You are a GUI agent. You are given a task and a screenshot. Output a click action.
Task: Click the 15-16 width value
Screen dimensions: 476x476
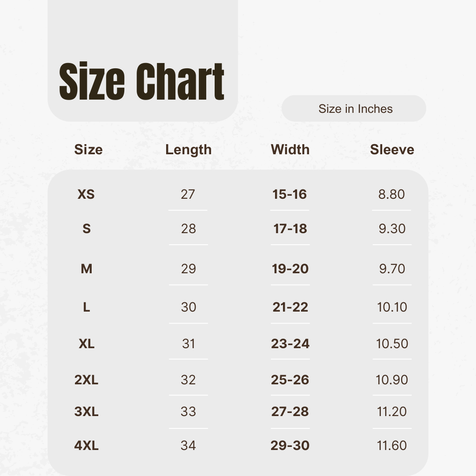290,194
